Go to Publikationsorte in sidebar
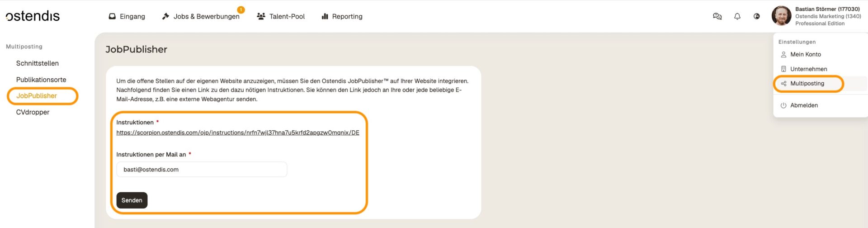The image size is (868, 228). (x=41, y=80)
